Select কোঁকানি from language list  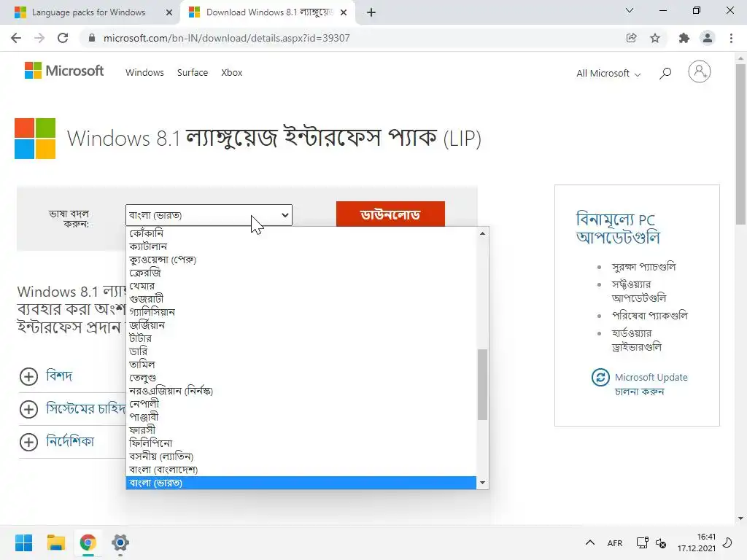point(301,233)
